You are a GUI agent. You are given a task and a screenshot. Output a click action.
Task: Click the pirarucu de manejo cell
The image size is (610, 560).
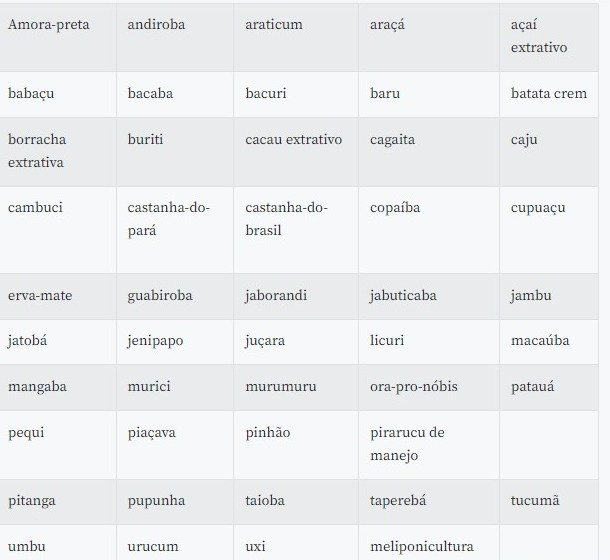(x=429, y=445)
